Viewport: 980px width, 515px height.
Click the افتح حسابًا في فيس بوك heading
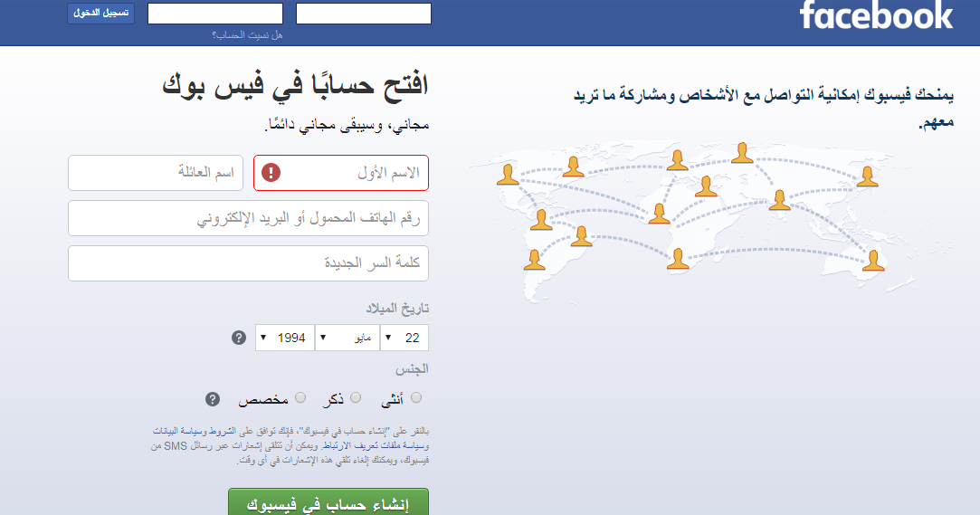coord(295,85)
